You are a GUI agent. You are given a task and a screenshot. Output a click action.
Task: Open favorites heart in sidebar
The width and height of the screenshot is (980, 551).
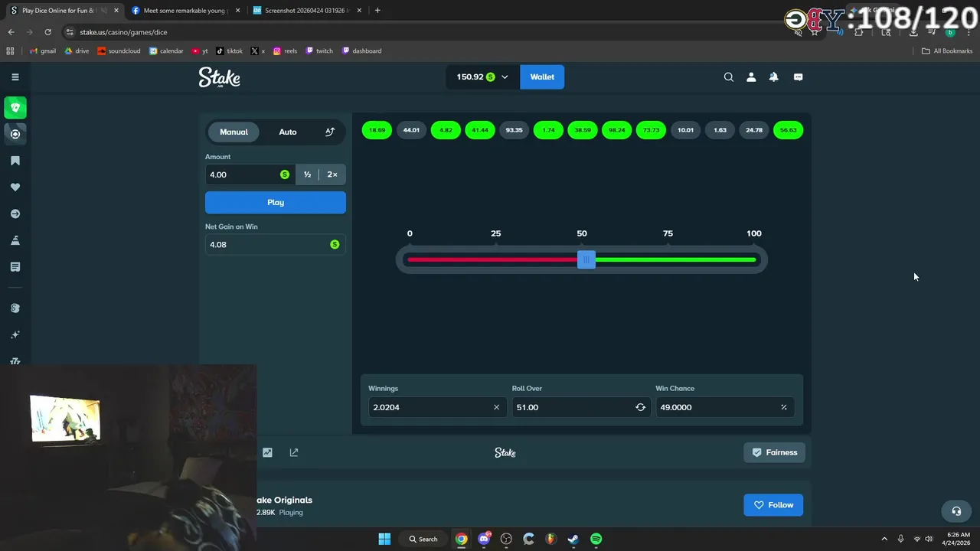click(15, 187)
